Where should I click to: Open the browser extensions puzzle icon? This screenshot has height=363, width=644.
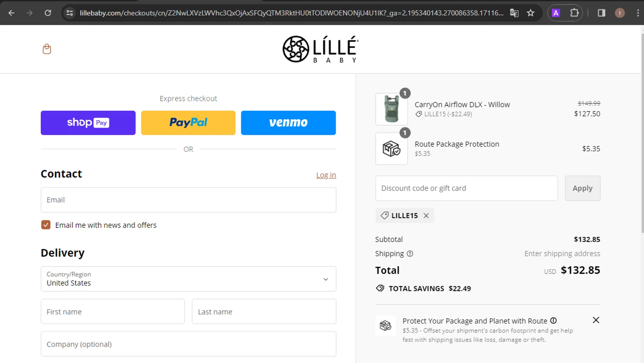point(574,13)
